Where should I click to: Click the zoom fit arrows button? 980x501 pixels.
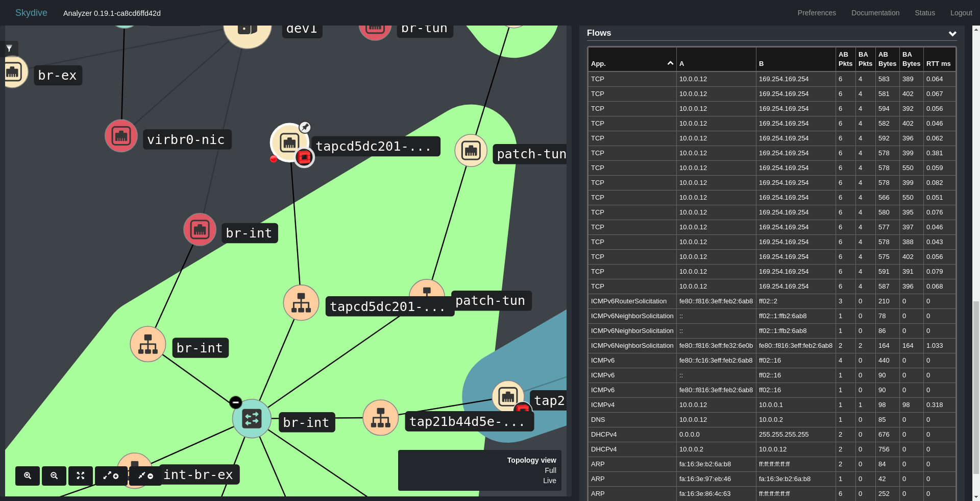pyautogui.click(x=81, y=475)
